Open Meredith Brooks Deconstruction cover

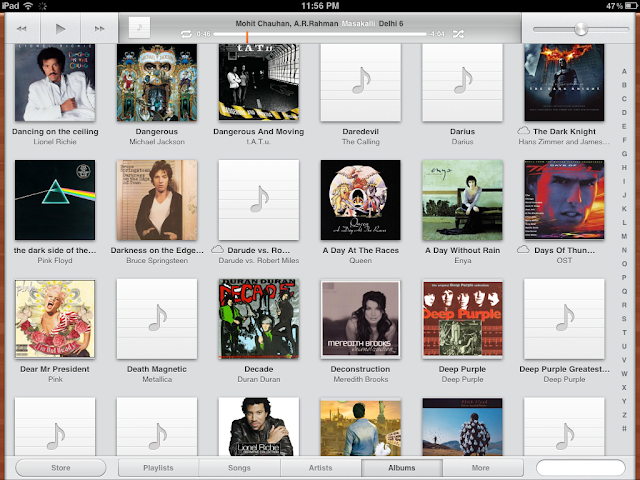[x=360, y=319]
